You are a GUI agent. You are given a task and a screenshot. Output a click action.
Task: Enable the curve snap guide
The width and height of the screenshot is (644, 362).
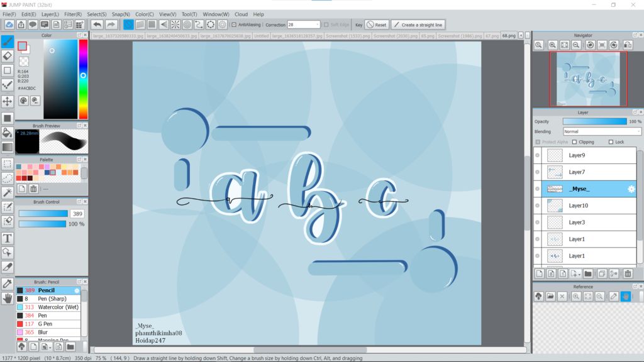[199, 25]
